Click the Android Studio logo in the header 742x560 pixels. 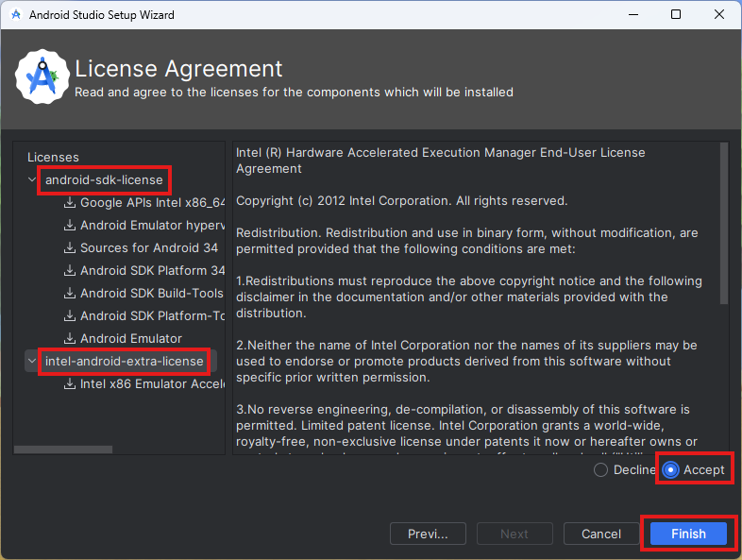(x=42, y=76)
